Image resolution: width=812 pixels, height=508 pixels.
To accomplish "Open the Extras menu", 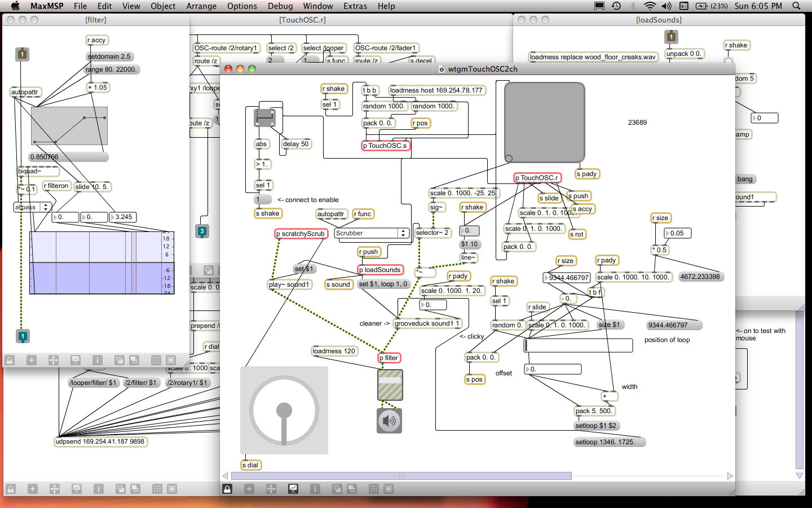I will pos(355,6).
